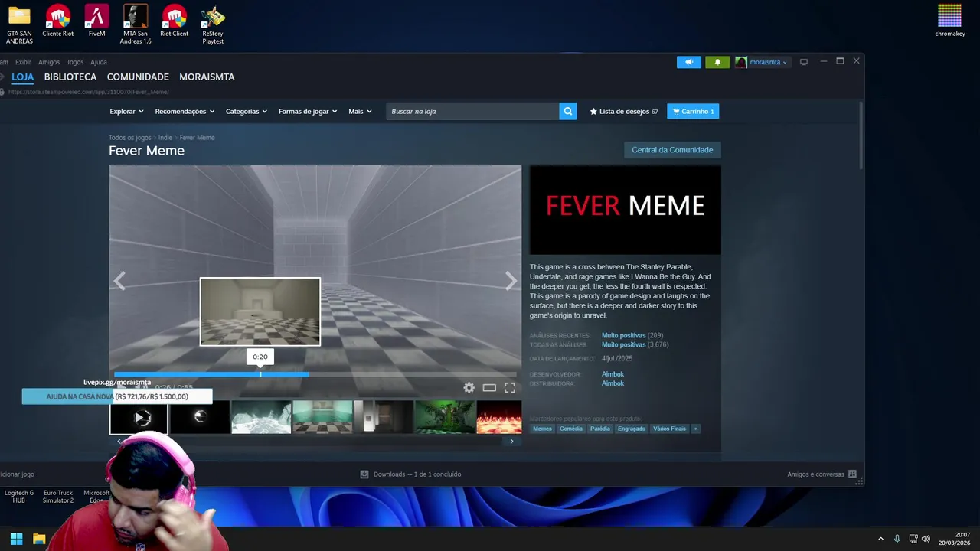Click Central da Comunidade button
The image size is (980, 551).
tap(672, 150)
